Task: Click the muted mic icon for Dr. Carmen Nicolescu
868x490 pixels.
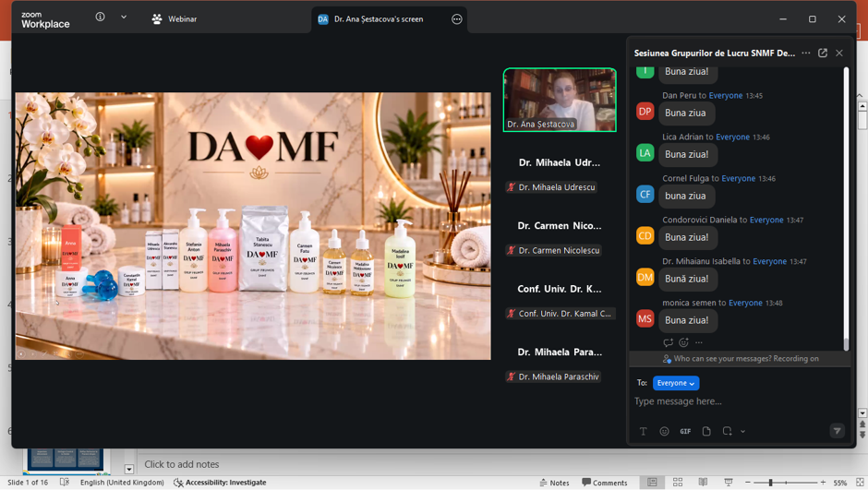Action: pyautogui.click(x=511, y=250)
